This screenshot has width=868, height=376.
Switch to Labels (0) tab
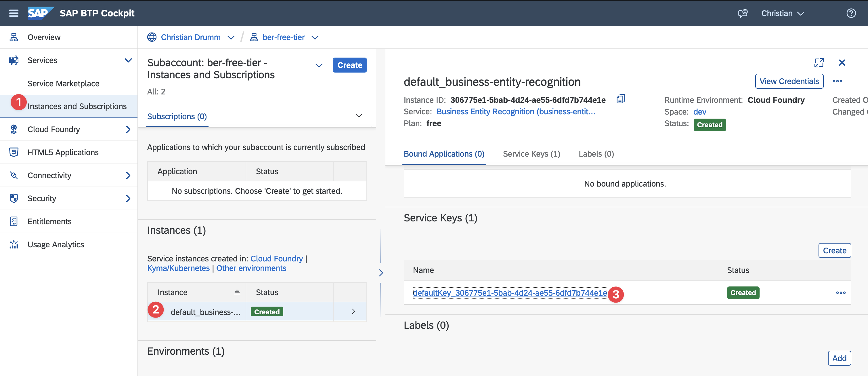click(596, 154)
